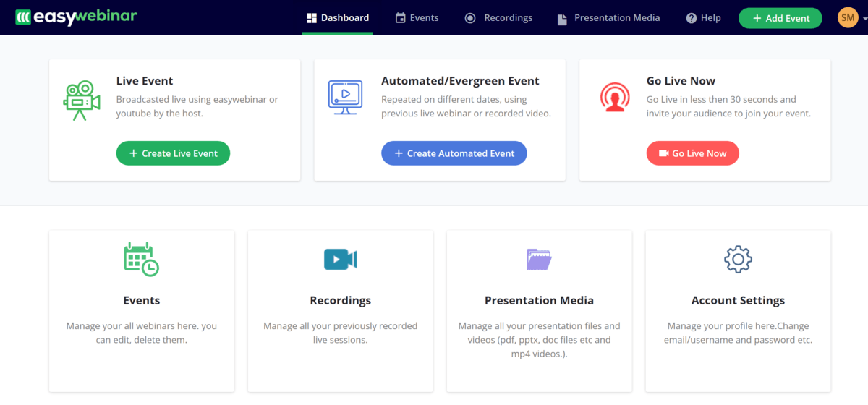Click the green video camera Live Event icon
The height and width of the screenshot is (405, 868).
click(81, 100)
